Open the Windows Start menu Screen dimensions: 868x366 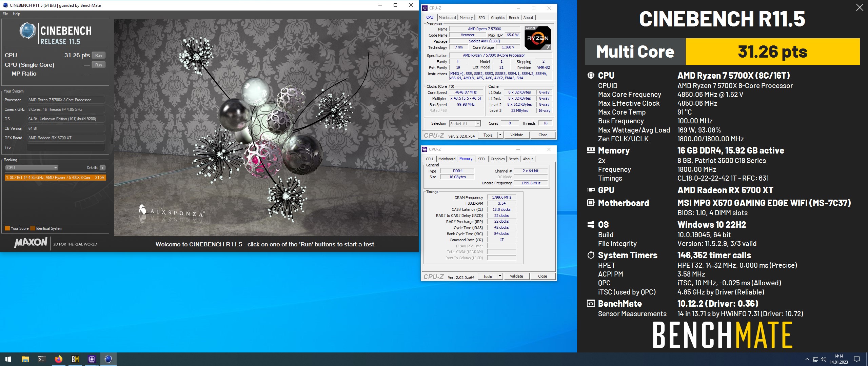(x=8, y=359)
